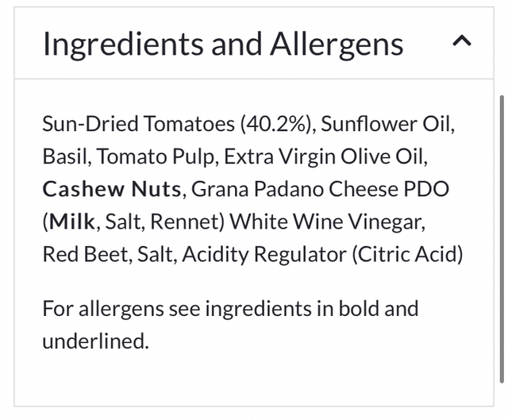508x420 pixels.
Task: Click the Ingredients and Allergens heading
Action: (223, 44)
